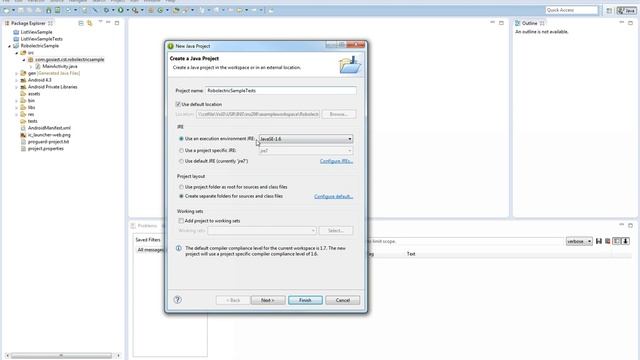Select Use project folder as root radio
This screenshot has width=640, height=360.
click(x=181, y=187)
